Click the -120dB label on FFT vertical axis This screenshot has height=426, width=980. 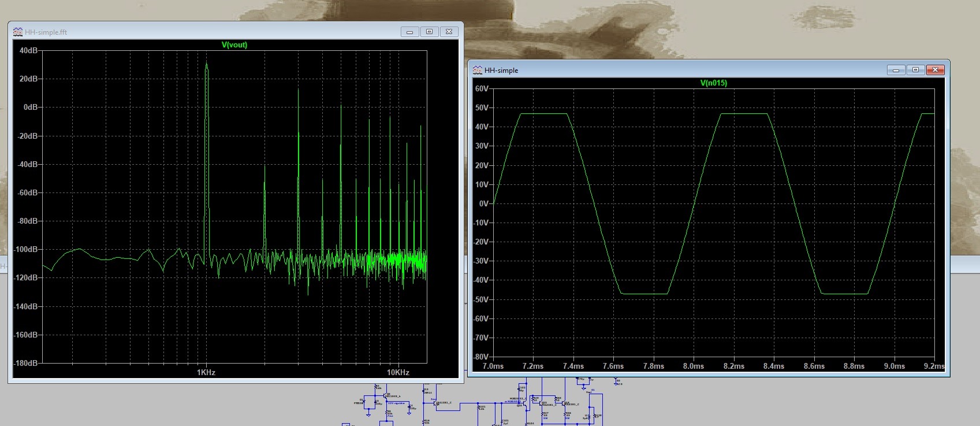26,277
